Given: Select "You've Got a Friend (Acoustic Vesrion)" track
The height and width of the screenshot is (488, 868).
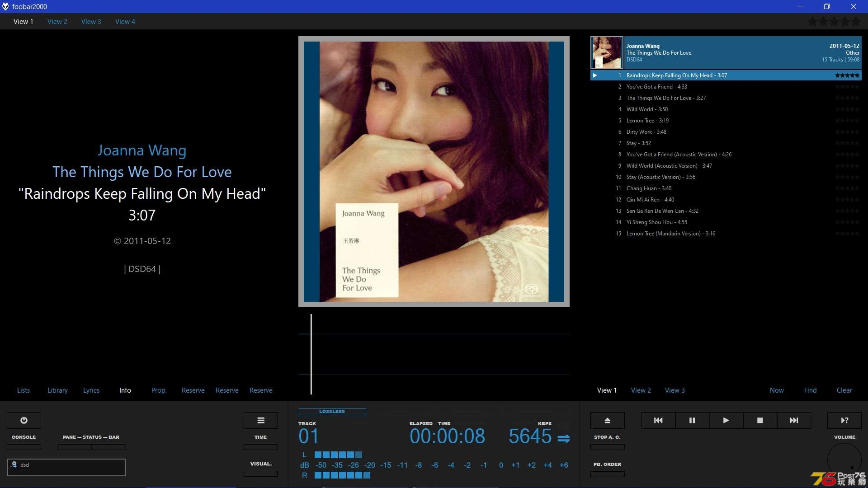Looking at the screenshot, I should (726, 155).
